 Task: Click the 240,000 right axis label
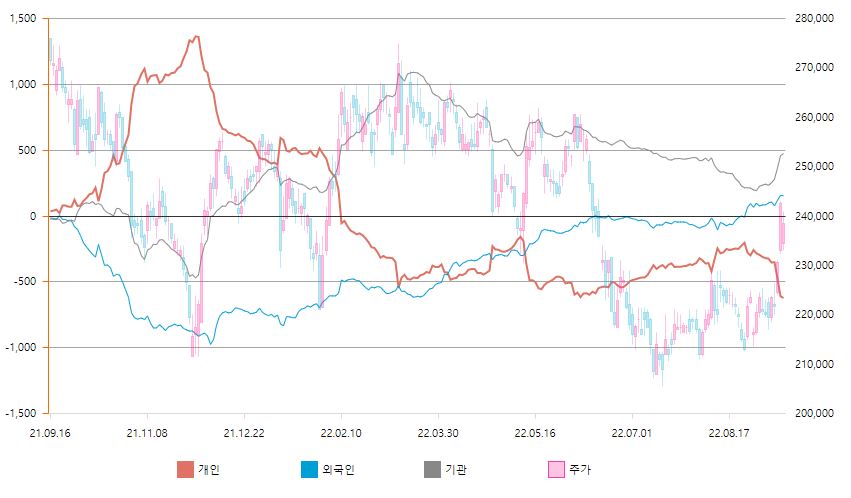(812, 216)
